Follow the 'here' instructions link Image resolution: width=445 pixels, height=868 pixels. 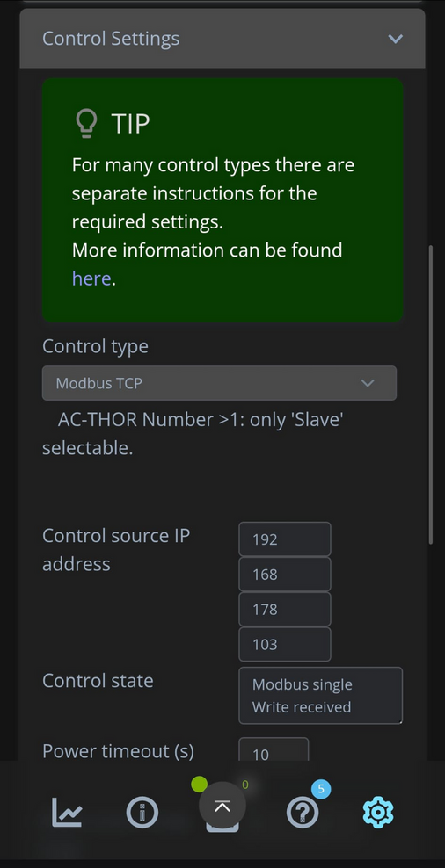pos(91,278)
